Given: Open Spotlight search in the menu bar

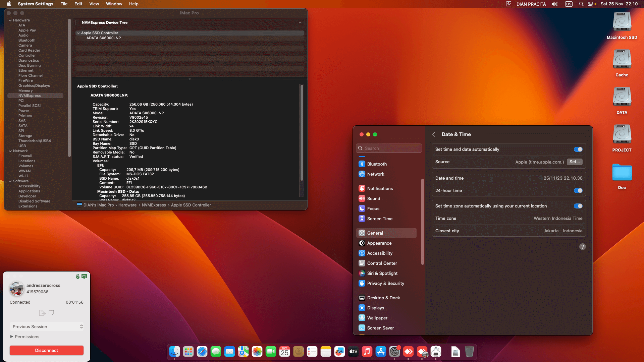Looking at the screenshot, I should [x=581, y=4].
